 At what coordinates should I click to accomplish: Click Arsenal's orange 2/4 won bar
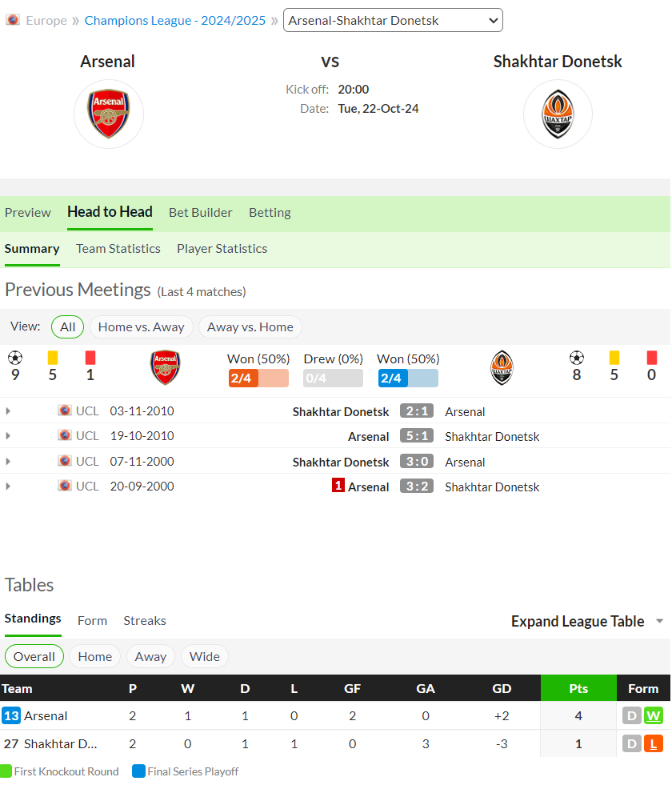click(258, 378)
